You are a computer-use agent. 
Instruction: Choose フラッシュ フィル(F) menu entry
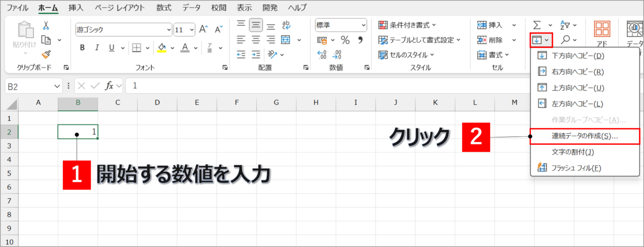tap(585, 168)
